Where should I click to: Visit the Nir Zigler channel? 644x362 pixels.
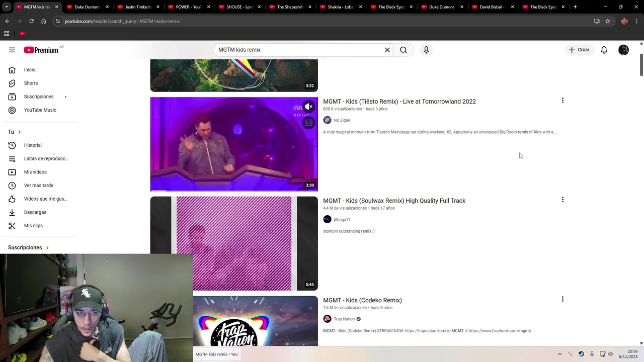[342, 120]
